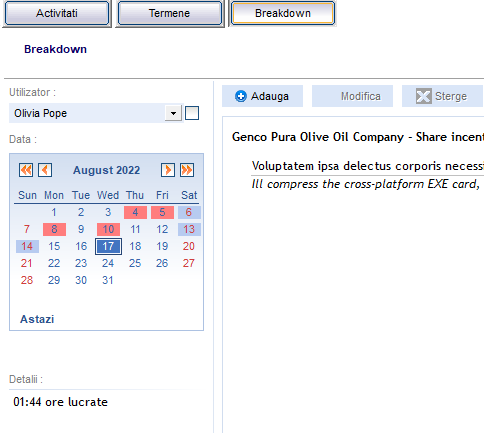This screenshot has width=484, height=433.
Task: Select August 4 highlighted in red
Action: click(135, 212)
